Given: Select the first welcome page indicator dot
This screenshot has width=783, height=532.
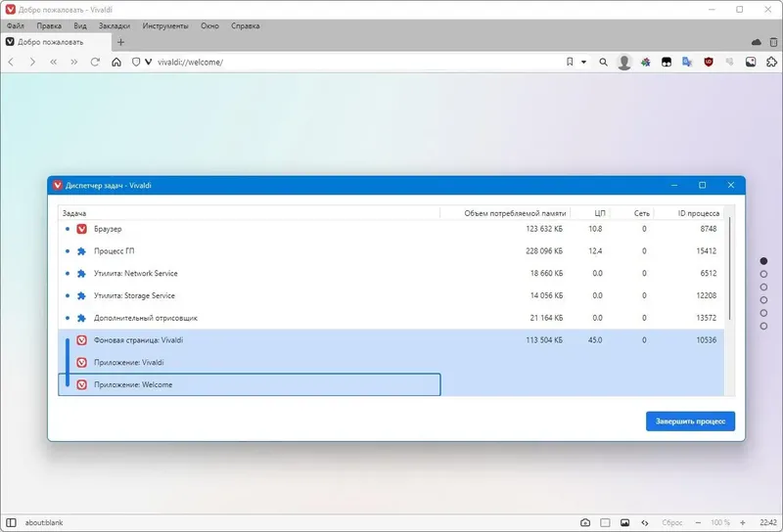Looking at the screenshot, I should pyautogui.click(x=763, y=261).
